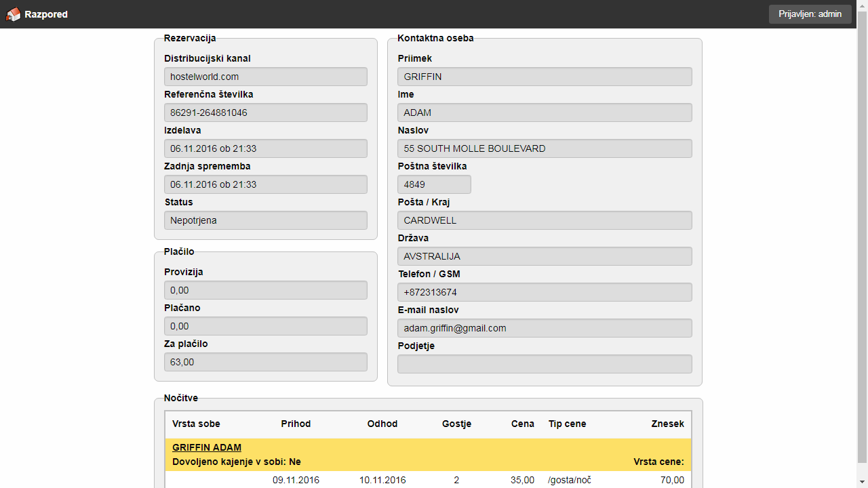868x488 pixels.
Task: Click the vertical scrollbar up arrow
Action: 862,5
